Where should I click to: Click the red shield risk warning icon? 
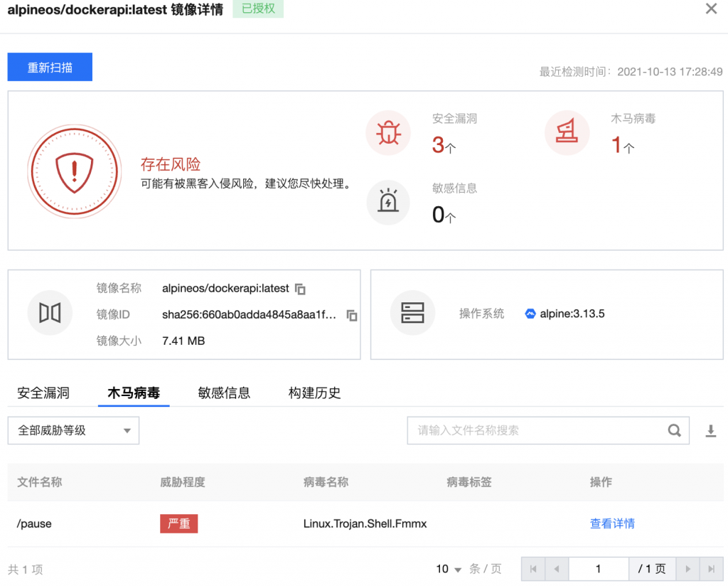[74, 171]
